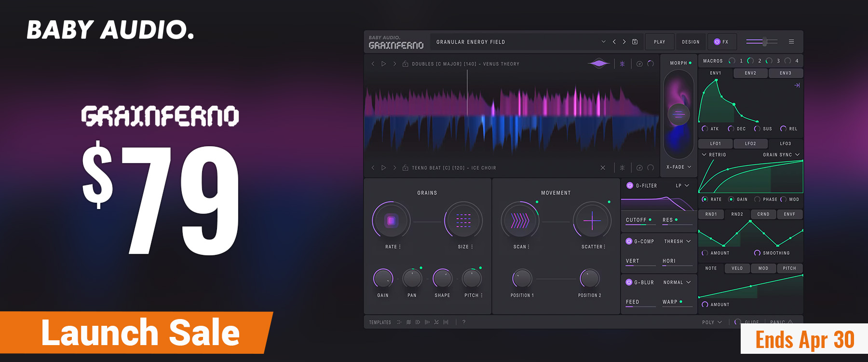Expand the X-Fade morph mode dropdown
Viewport: 868px width, 362px height.
tap(679, 167)
